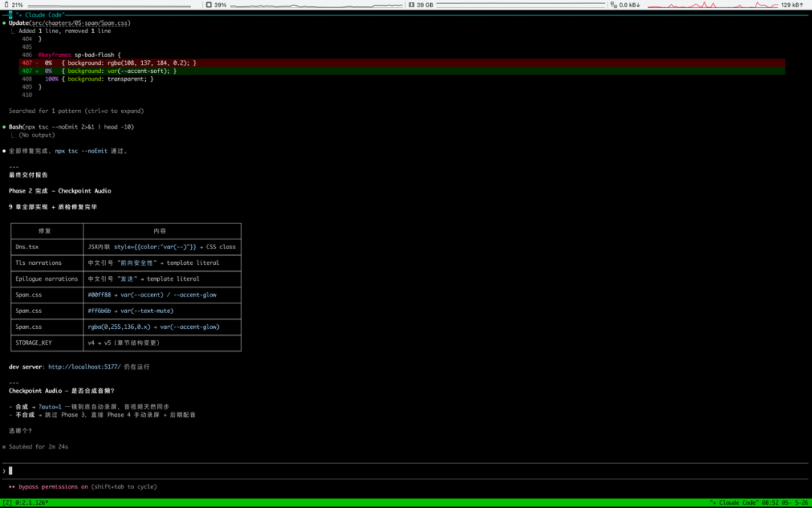
Task: Click the '9 章全部实现 + 质检修复完毕' line
Action: click(53, 207)
